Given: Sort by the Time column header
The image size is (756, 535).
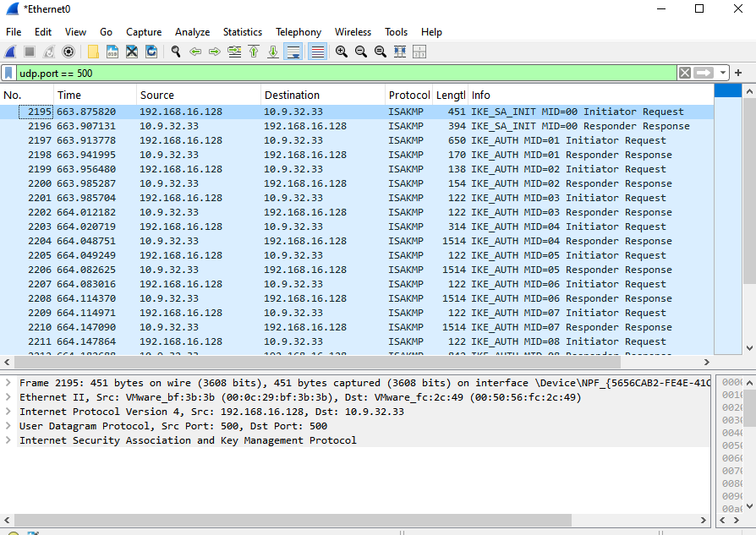Looking at the screenshot, I should (x=95, y=95).
